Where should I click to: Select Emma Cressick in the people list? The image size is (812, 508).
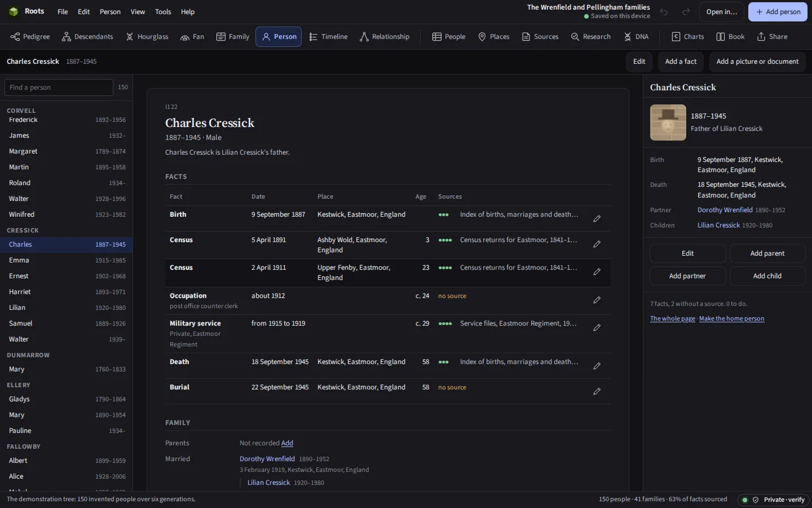(67, 260)
